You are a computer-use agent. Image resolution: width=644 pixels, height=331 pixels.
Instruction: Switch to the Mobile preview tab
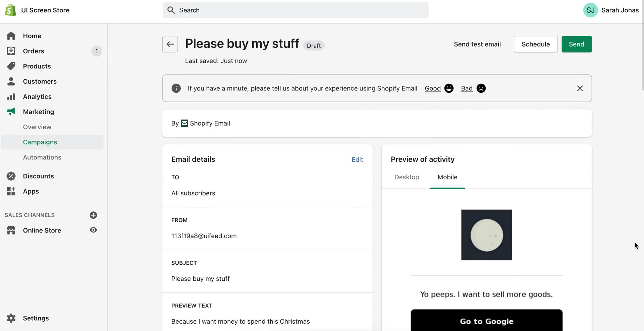(447, 177)
